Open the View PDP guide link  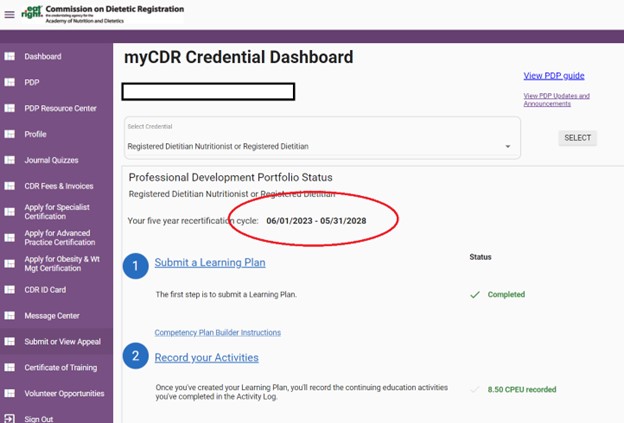554,76
